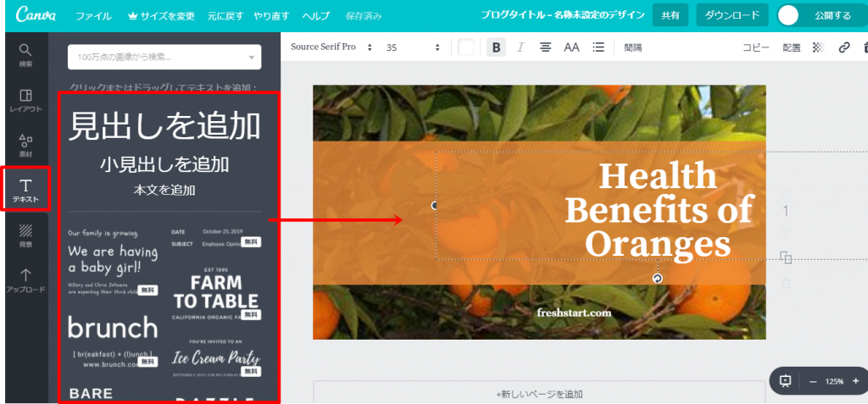Select the テキスト sidebar tab
The image size is (868, 404).
point(25,190)
